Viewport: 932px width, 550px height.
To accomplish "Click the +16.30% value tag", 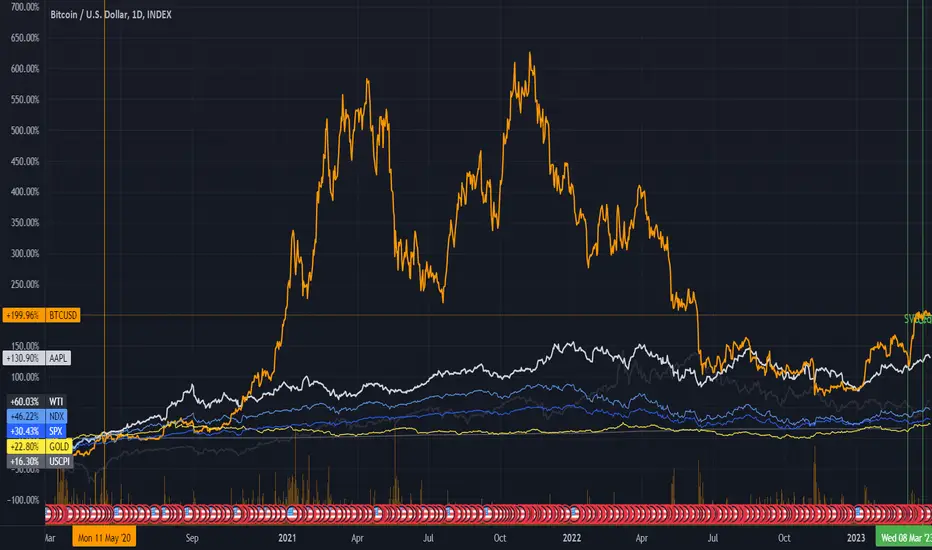I will click(x=26, y=461).
